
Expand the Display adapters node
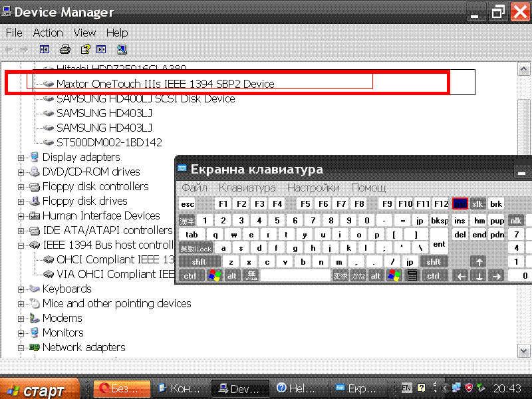click(x=21, y=158)
